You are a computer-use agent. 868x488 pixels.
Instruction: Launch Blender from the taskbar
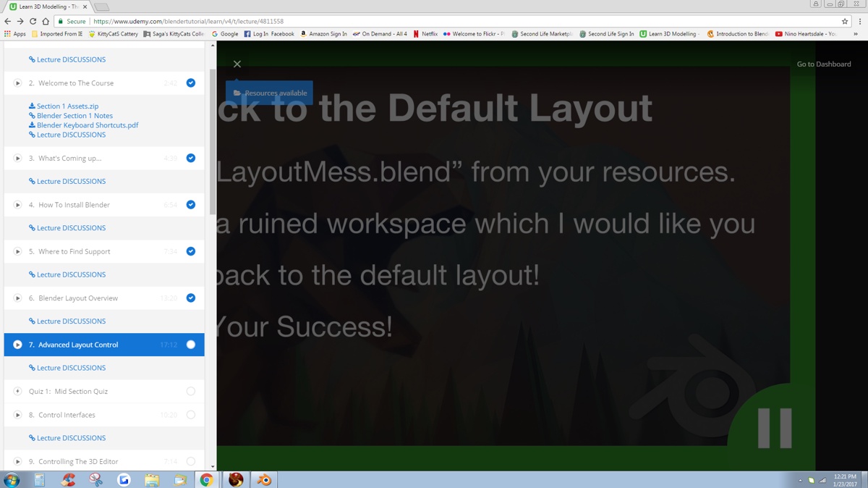pyautogui.click(x=264, y=479)
